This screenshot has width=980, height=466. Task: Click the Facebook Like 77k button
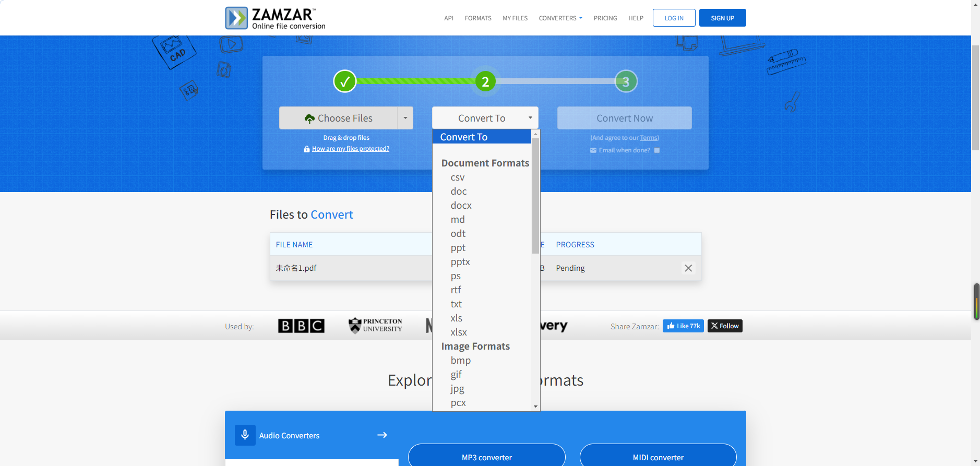tap(683, 326)
